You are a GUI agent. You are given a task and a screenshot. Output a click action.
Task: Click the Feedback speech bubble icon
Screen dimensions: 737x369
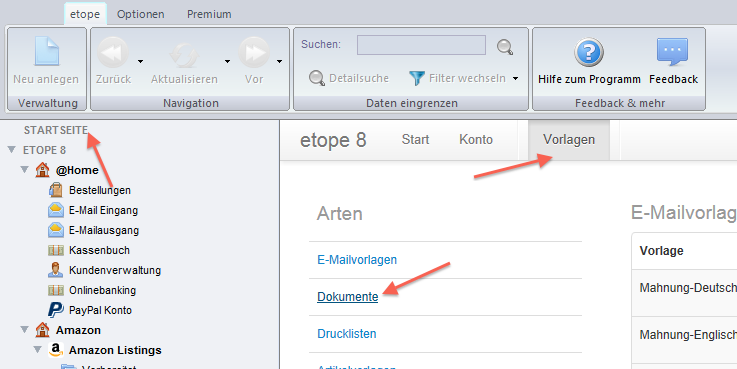pos(672,52)
